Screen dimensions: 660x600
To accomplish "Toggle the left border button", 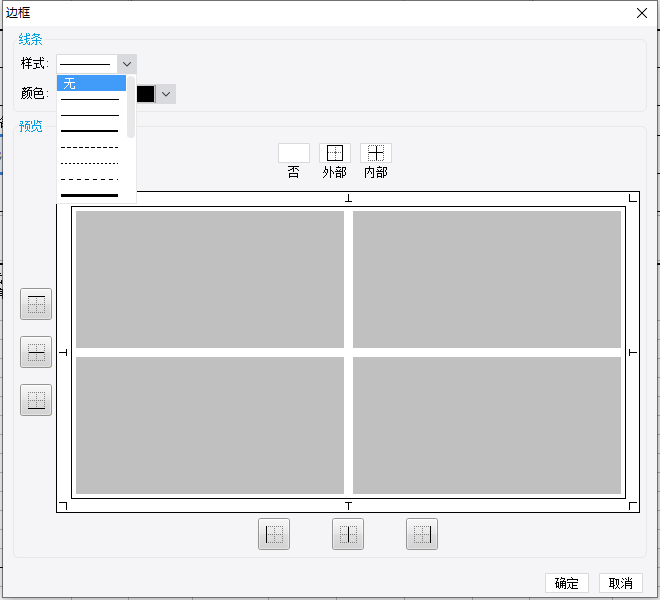I will pyautogui.click(x=274, y=534).
